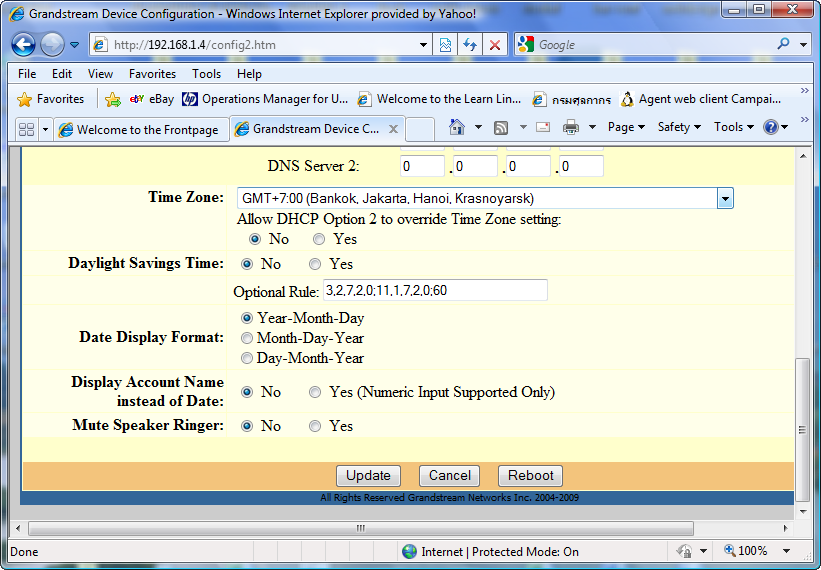Screen dimensions: 821x570
Task: Select No for Display Account Name
Action: click(x=247, y=392)
